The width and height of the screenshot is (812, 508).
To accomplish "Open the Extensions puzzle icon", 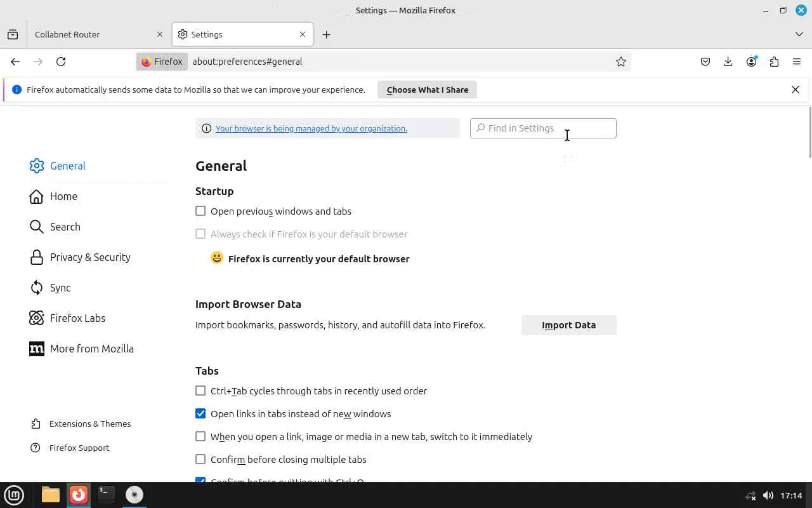I will [774, 62].
